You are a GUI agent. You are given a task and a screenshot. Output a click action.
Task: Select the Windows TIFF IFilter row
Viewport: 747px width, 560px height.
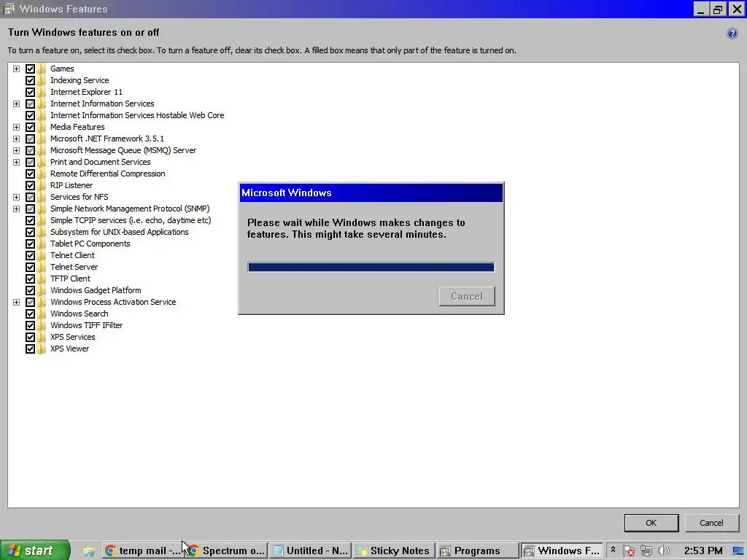pos(87,325)
